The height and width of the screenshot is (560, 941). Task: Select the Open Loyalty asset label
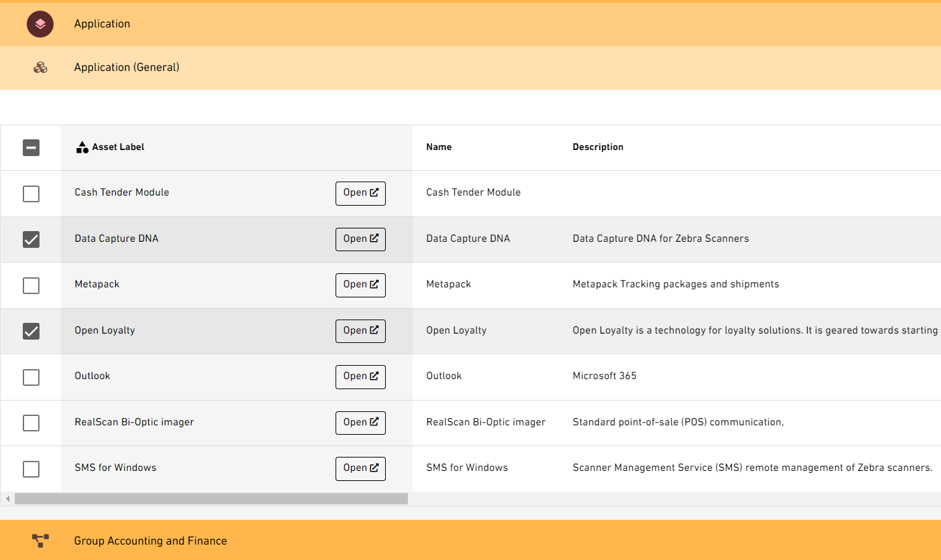point(104,330)
